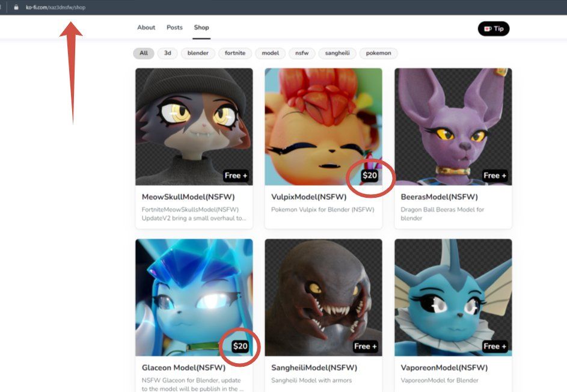This screenshot has width=567, height=392.
Task: Open the Posts tab
Action: [174, 28]
